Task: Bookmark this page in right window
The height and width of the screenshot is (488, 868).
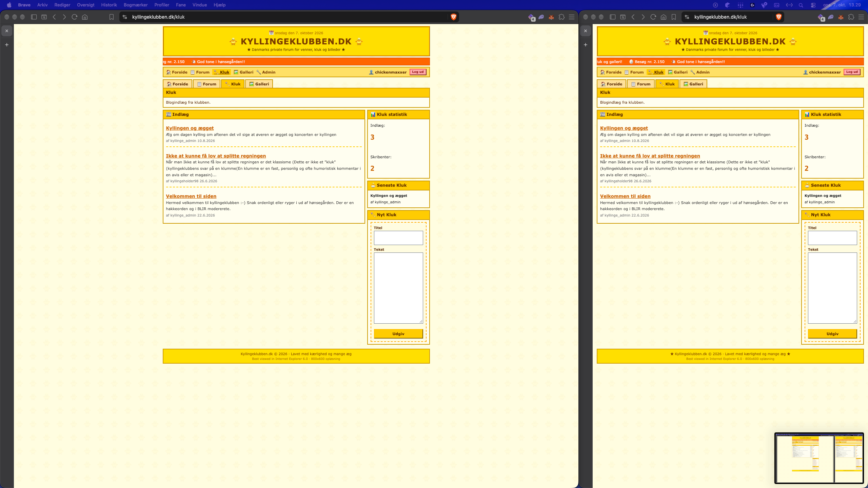Action: tap(674, 17)
